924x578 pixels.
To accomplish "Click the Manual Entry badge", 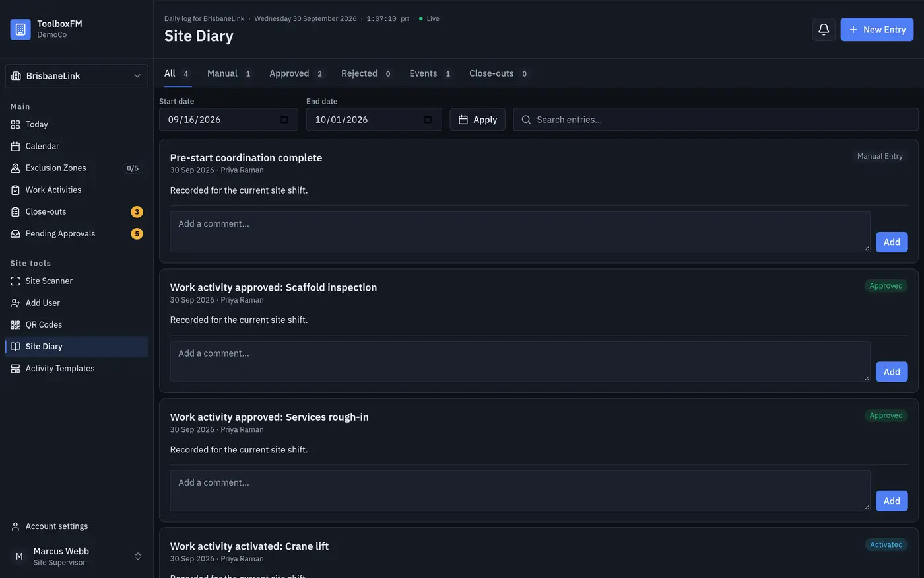I will click(880, 157).
